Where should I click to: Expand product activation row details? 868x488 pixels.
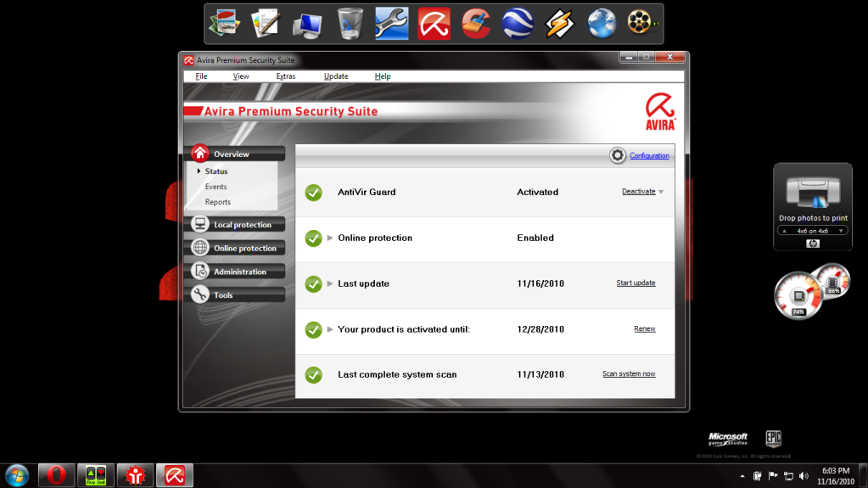point(330,329)
